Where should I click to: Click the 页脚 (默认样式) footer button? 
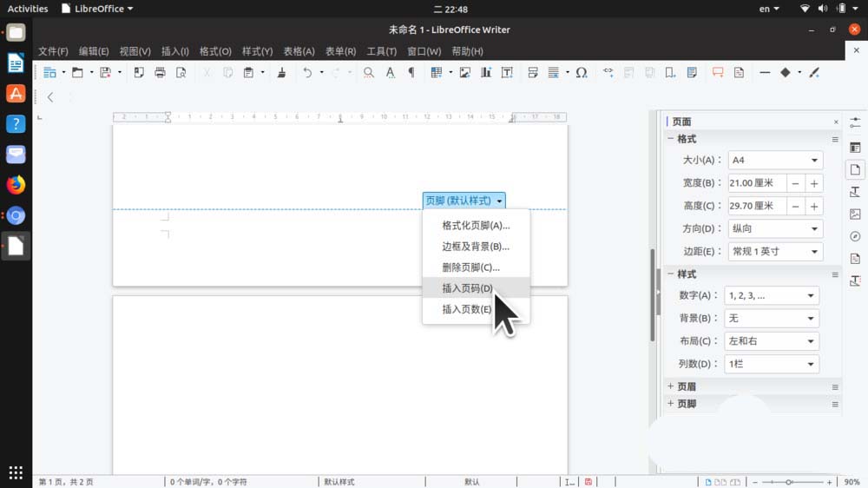(464, 201)
